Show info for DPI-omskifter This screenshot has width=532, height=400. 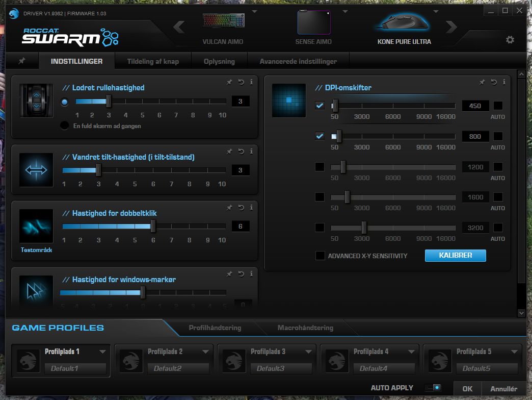click(x=504, y=82)
